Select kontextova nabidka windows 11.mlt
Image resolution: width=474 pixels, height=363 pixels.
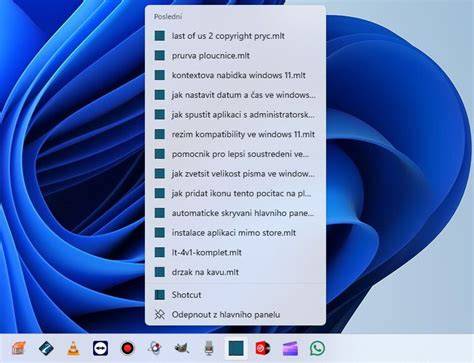click(235, 75)
